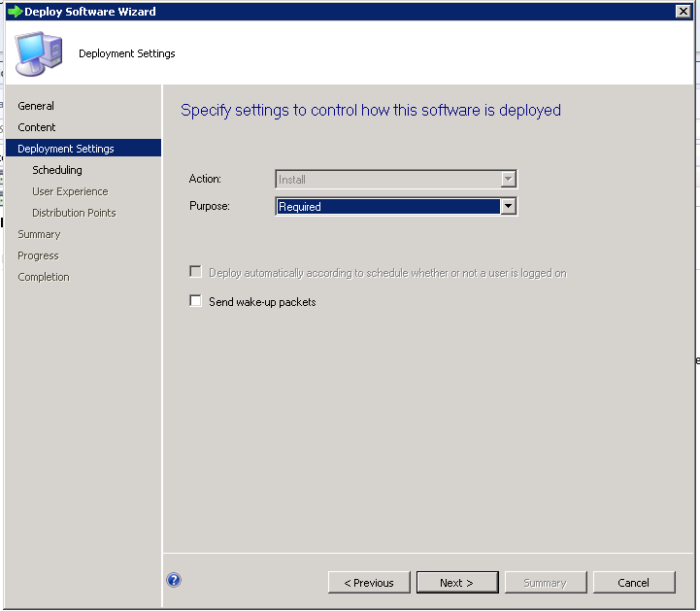Enable Send wake-up packets checkbox
This screenshot has height=611, width=700.
tap(195, 300)
